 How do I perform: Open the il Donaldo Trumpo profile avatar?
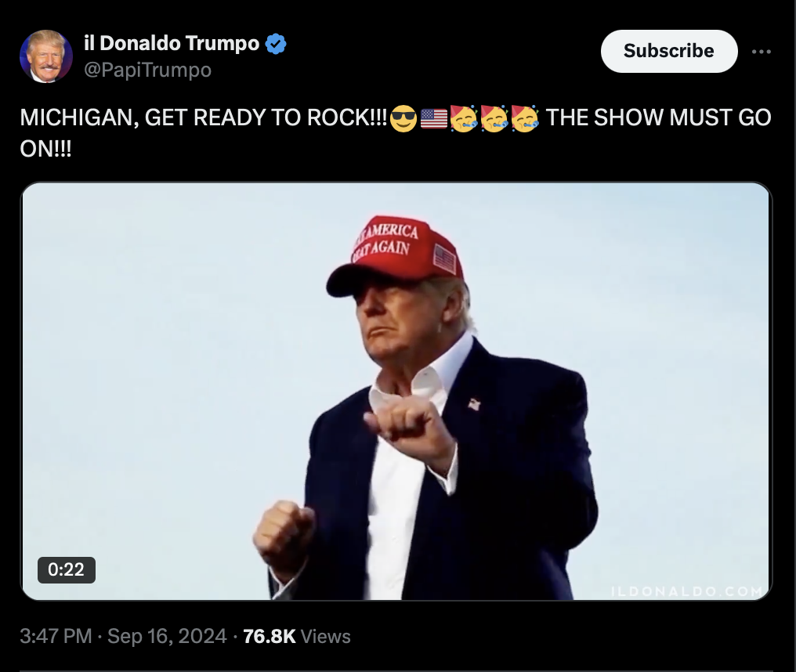(x=46, y=56)
